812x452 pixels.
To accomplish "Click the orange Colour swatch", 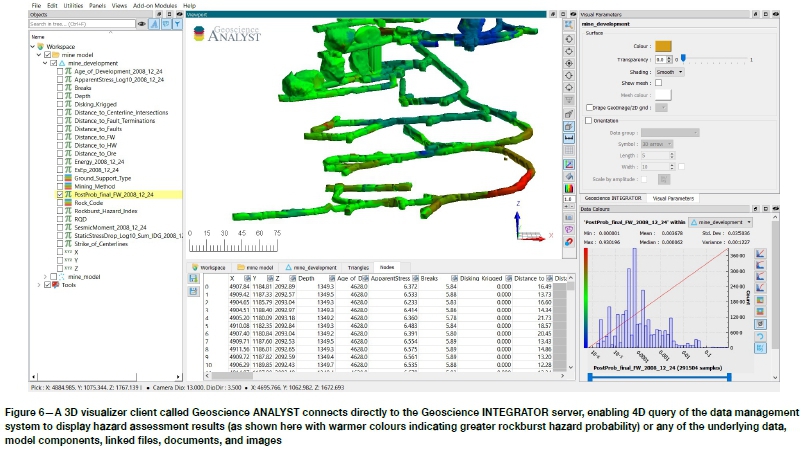I will pyautogui.click(x=663, y=45).
